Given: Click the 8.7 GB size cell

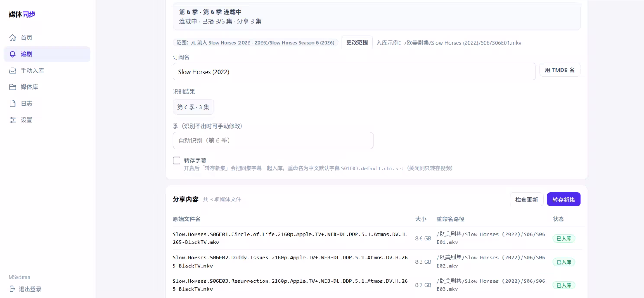Looking at the screenshot, I should (x=423, y=285).
